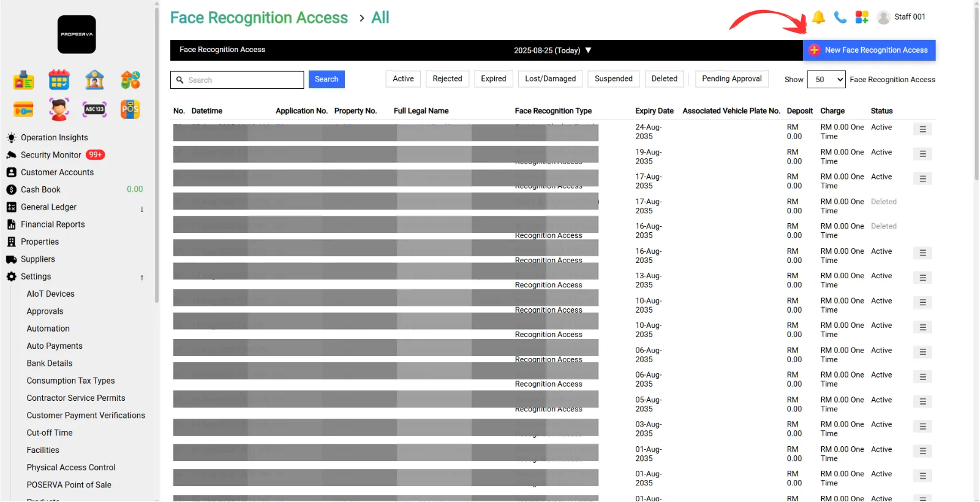Open the visitor ID badge shortcut icon
The image size is (980, 502).
[23, 80]
